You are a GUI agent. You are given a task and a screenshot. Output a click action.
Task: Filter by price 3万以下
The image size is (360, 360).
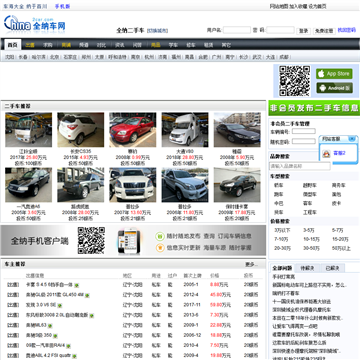[x=282, y=230]
